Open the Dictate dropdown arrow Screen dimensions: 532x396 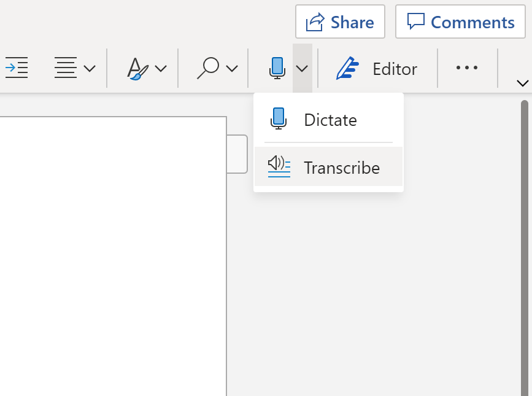point(301,68)
